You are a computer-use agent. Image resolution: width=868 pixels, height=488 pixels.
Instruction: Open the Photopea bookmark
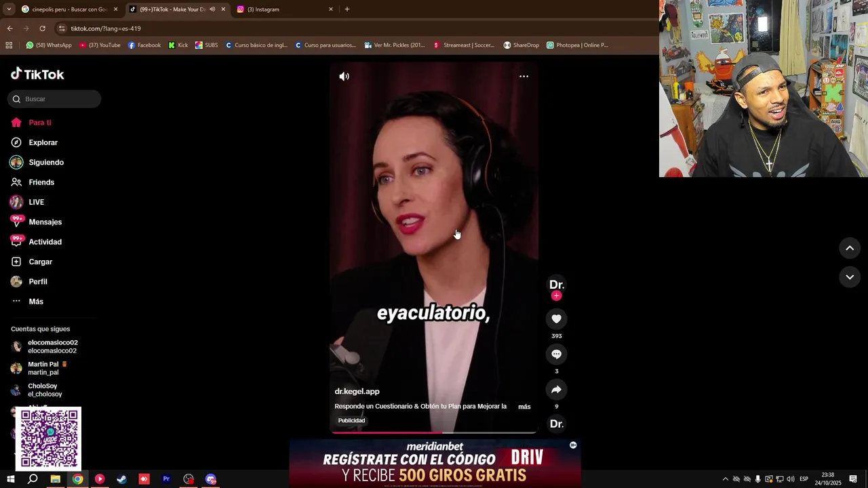[577, 45]
